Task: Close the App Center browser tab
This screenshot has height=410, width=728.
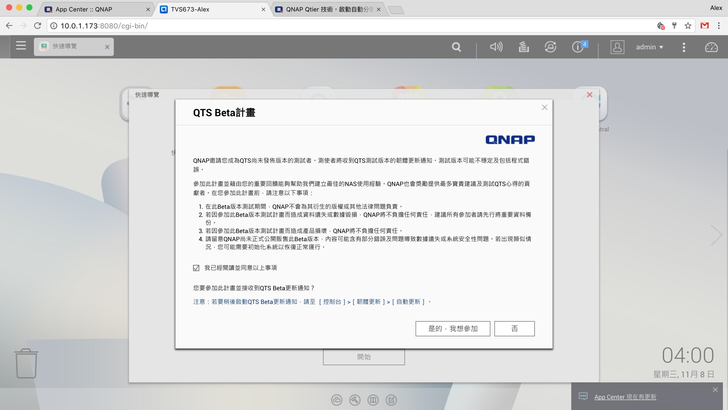Action: 148,9
